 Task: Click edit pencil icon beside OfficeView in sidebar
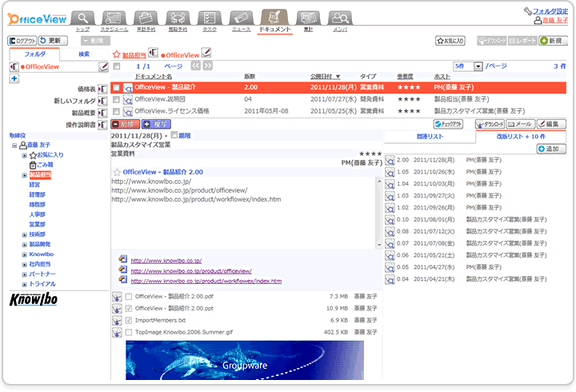point(103,66)
